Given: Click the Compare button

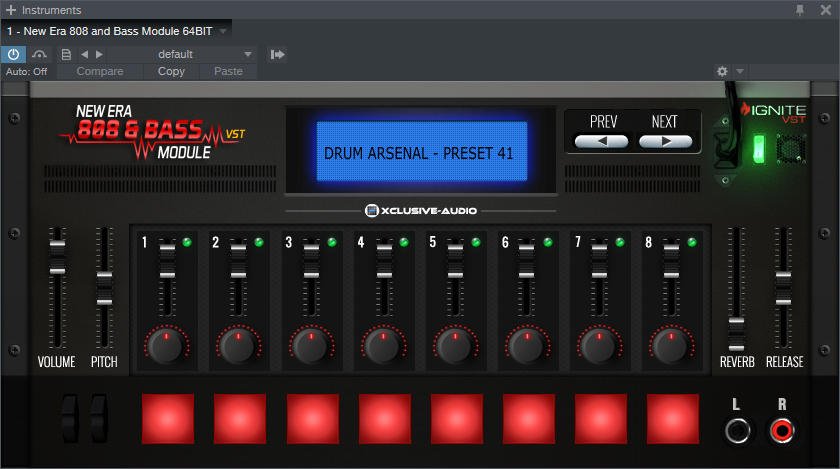Looking at the screenshot, I should [100, 71].
